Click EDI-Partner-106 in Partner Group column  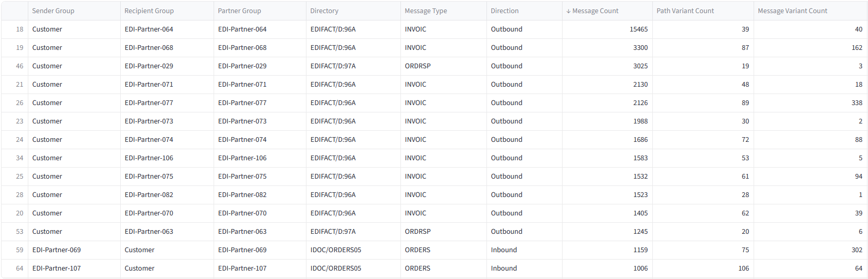pos(242,158)
